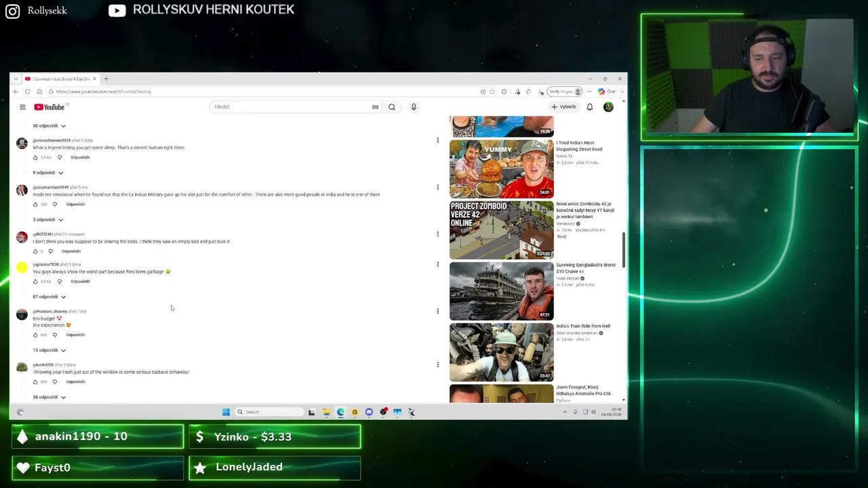Open Microsoft Edge from the taskbar
Screen dimensions: 868x488
[x=340, y=412]
